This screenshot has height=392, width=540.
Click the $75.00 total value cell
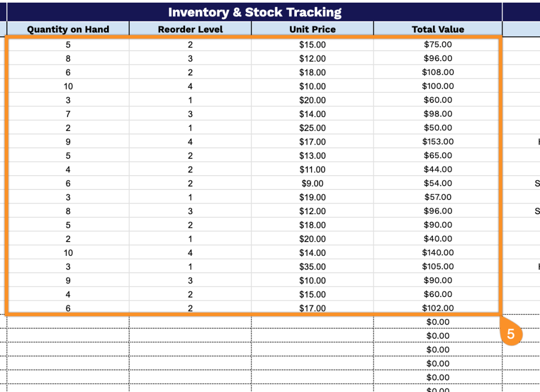pos(438,45)
